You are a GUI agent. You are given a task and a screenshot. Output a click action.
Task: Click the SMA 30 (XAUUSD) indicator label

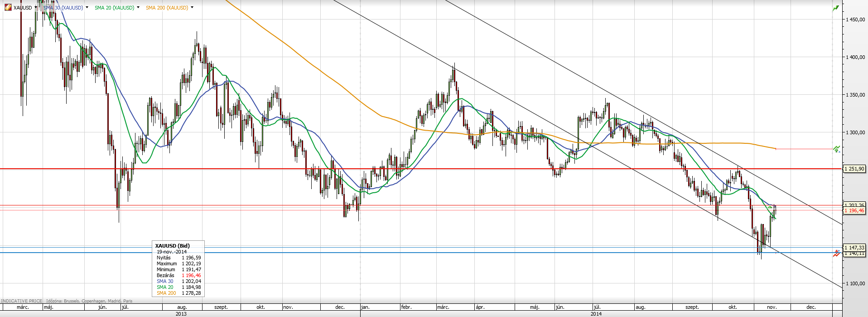[x=63, y=8]
